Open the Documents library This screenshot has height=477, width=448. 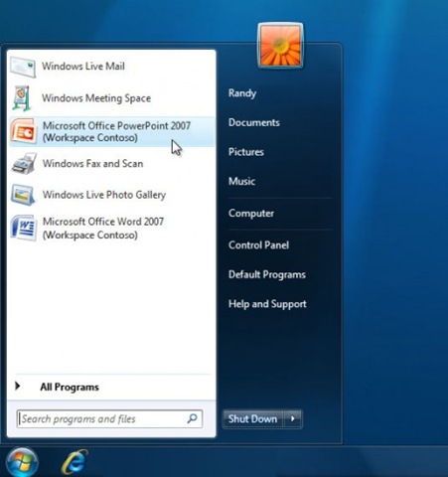click(254, 122)
